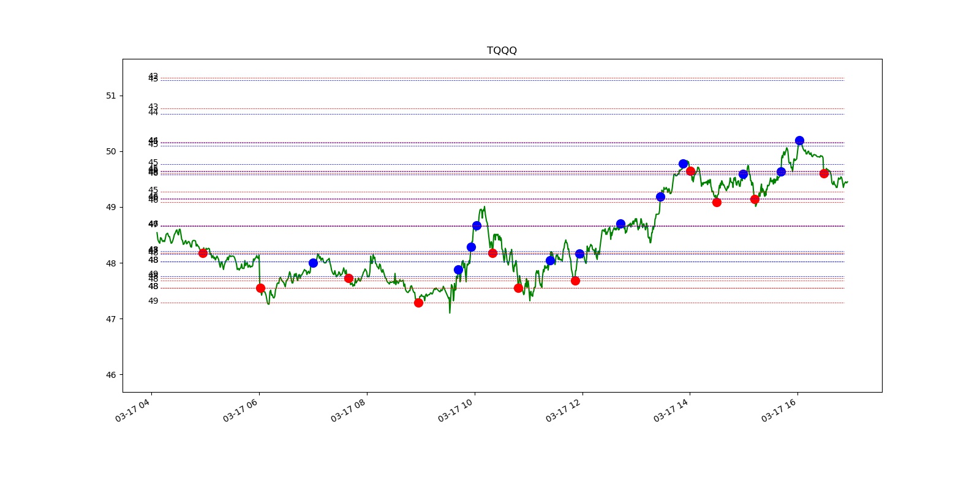Select the blue marker at 10:00 near 48.7
Viewport: 980px width, 490px height.
coord(477,225)
